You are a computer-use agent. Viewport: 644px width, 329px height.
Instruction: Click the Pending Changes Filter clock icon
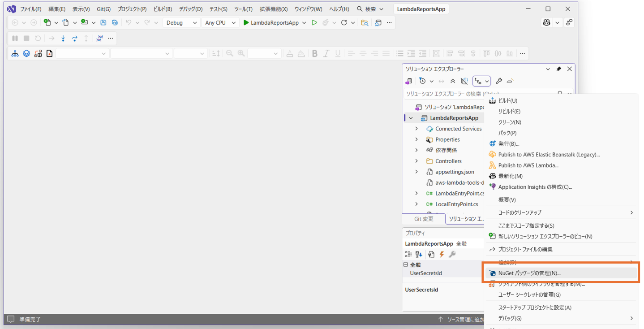coord(422,81)
